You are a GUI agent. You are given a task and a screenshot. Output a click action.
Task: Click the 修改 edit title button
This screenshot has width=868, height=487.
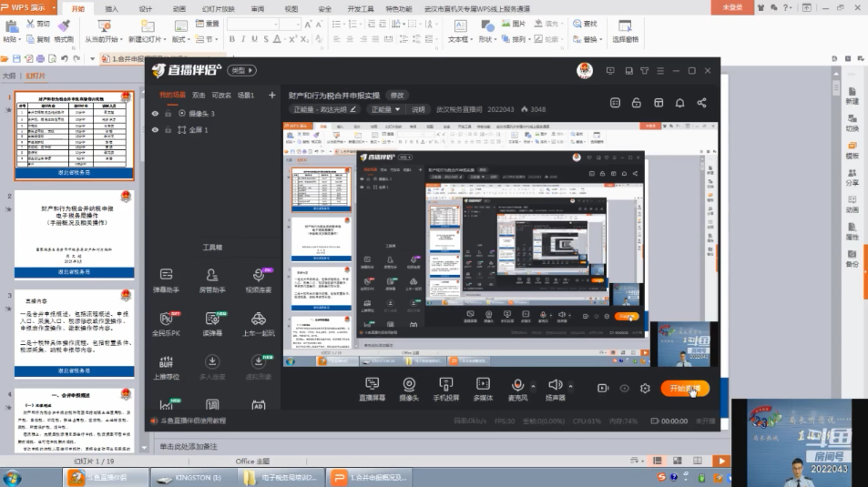(x=397, y=96)
